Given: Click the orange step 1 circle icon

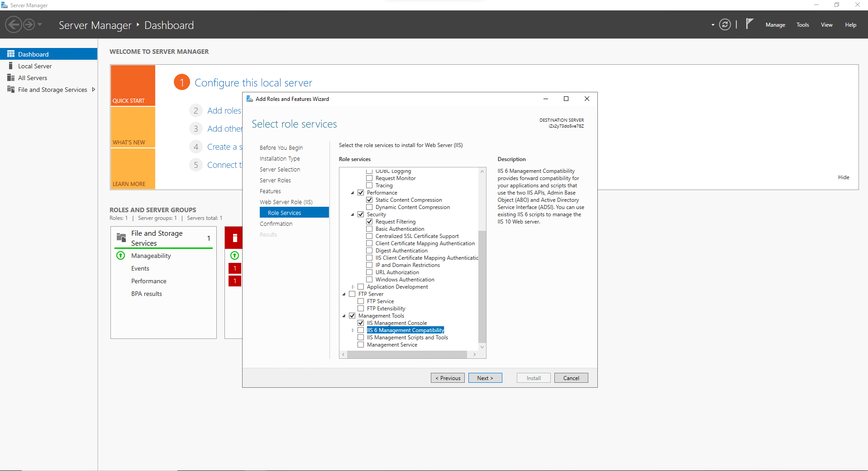Looking at the screenshot, I should 182,82.
